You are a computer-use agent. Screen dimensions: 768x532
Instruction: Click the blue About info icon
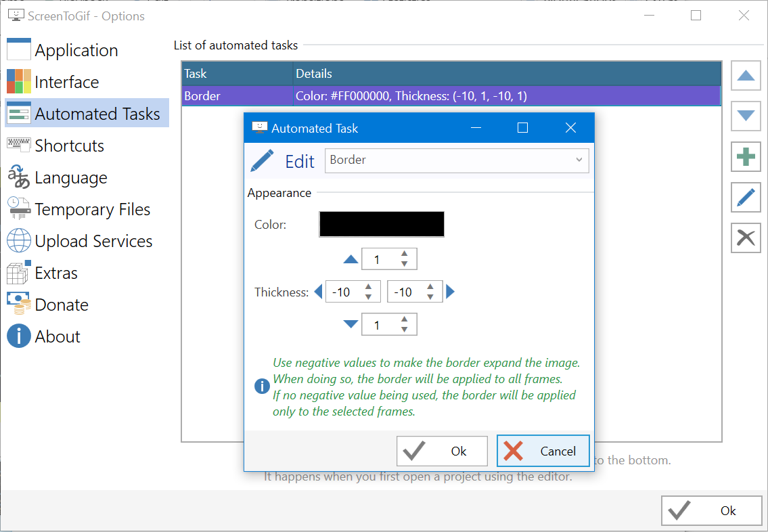[19, 336]
